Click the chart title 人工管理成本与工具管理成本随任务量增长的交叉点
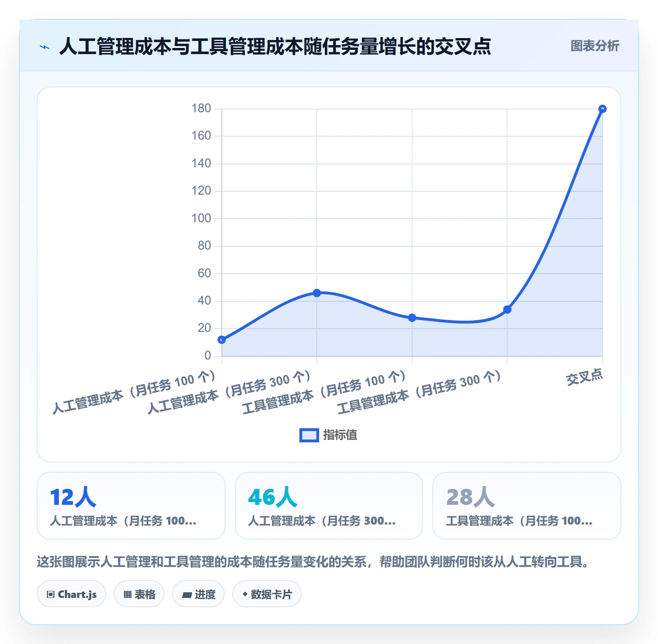The image size is (658, 644). coord(275,47)
